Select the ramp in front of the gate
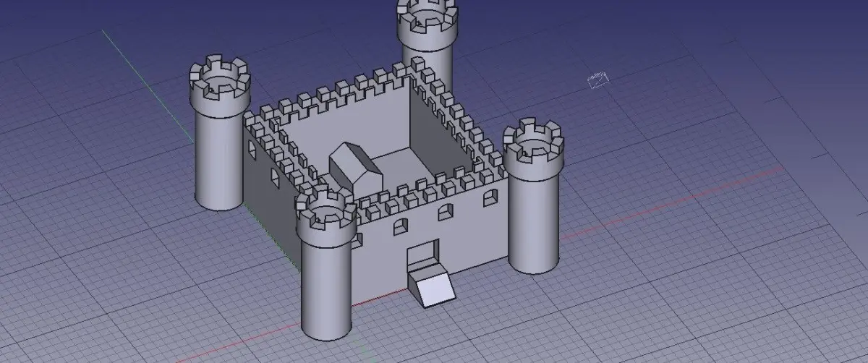 433,286
